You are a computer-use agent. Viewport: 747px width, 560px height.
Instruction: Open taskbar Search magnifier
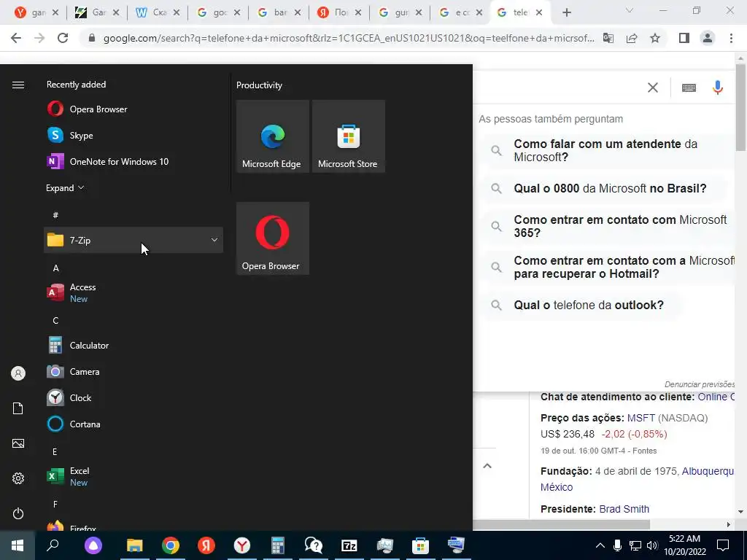[x=53, y=545]
